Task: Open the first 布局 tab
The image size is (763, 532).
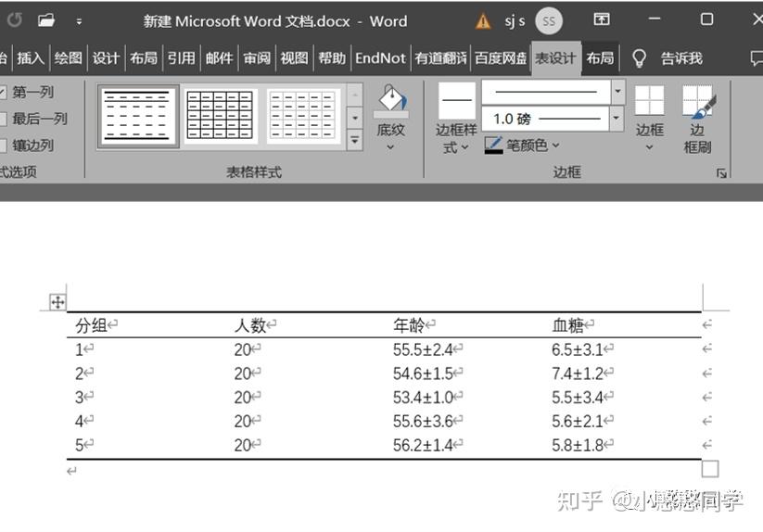Action: point(144,58)
